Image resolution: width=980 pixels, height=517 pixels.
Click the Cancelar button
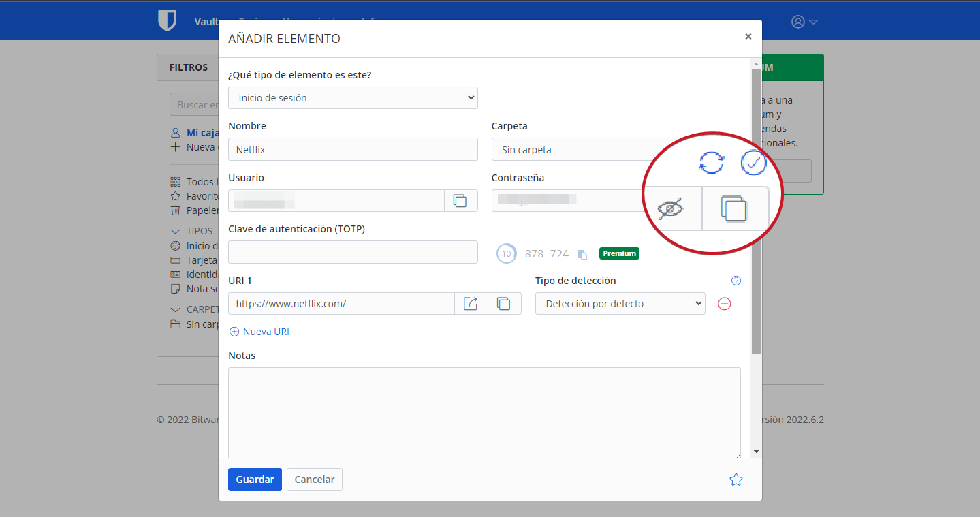click(315, 480)
